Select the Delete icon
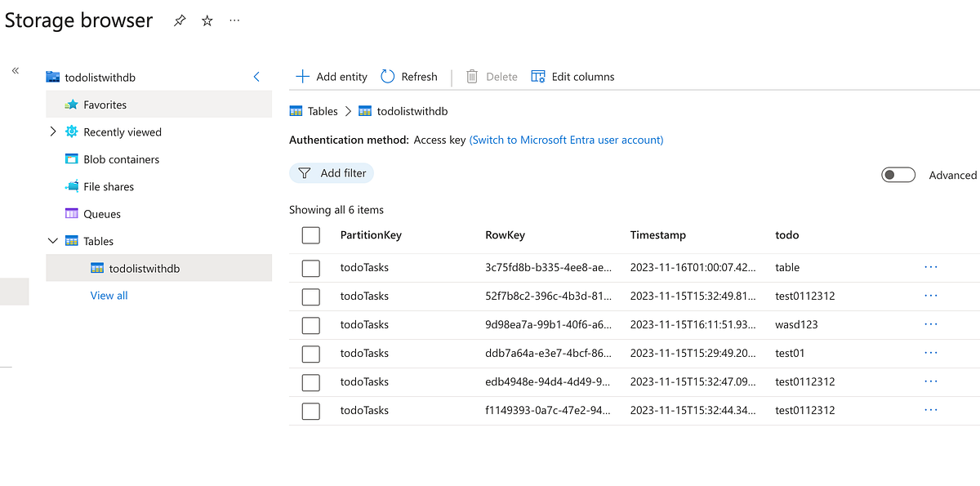The image size is (980, 486). [471, 76]
